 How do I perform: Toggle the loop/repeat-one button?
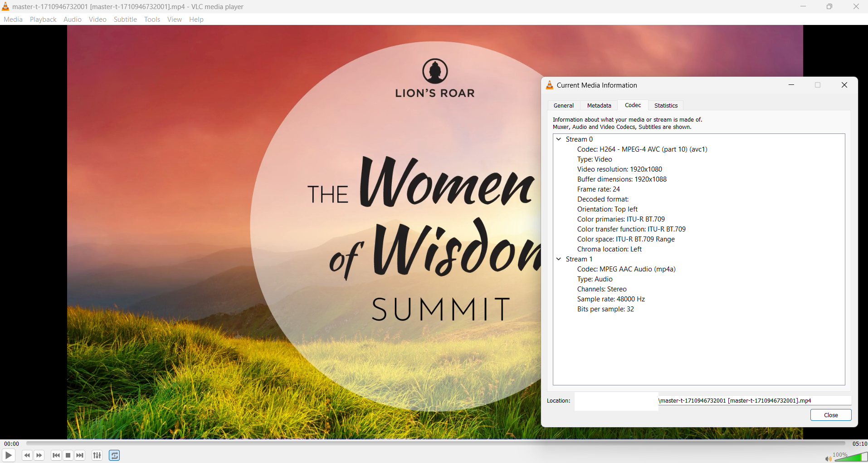click(x=114, y=455)
